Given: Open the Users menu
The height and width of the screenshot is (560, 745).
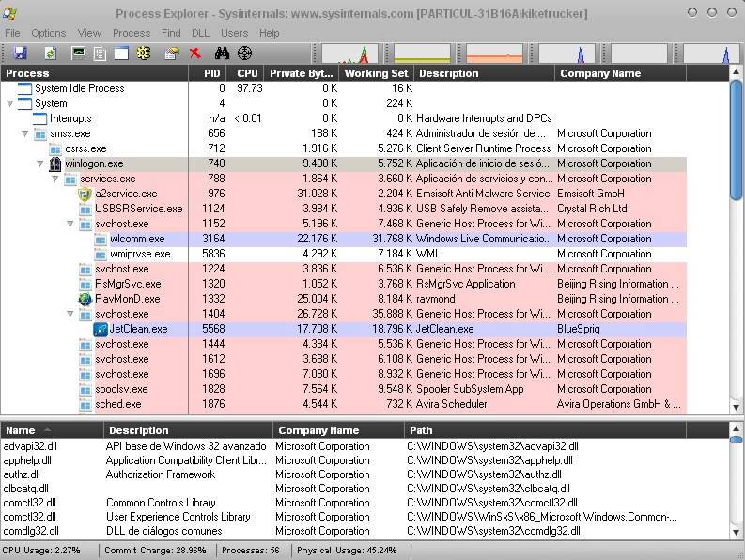Looking at the screenshot, I should pos(234,33).
